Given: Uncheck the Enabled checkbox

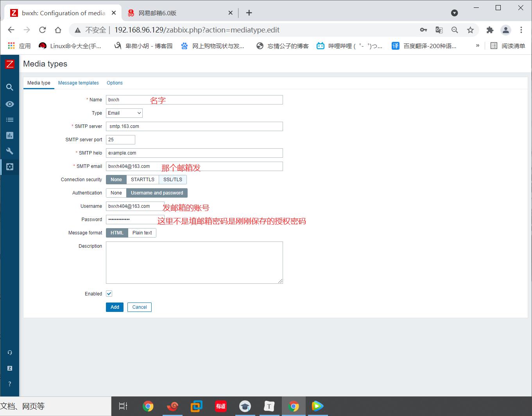Looking at the screenshot, I should pos(109,294).
